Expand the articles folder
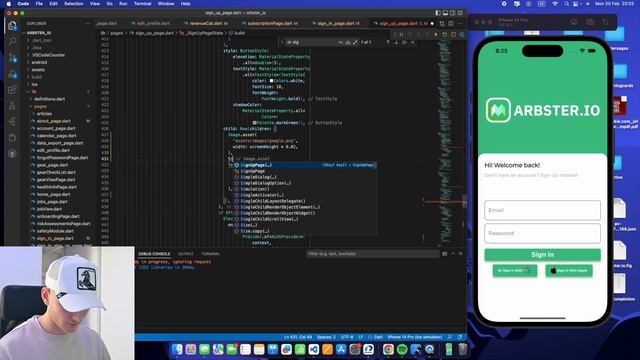The height and width of the screenshot is (360, 640). tap(44, 114)
